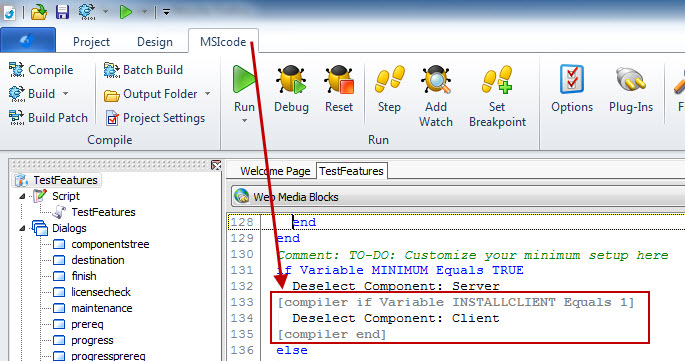Save project using the floppy disk icon
This screenshot has width=685, height=361.
click(62, 12)
